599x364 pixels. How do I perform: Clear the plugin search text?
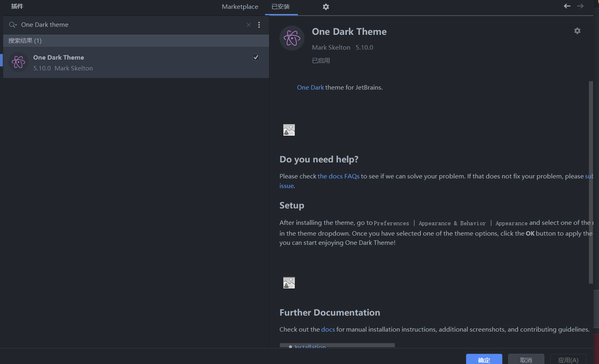(249, 25)
